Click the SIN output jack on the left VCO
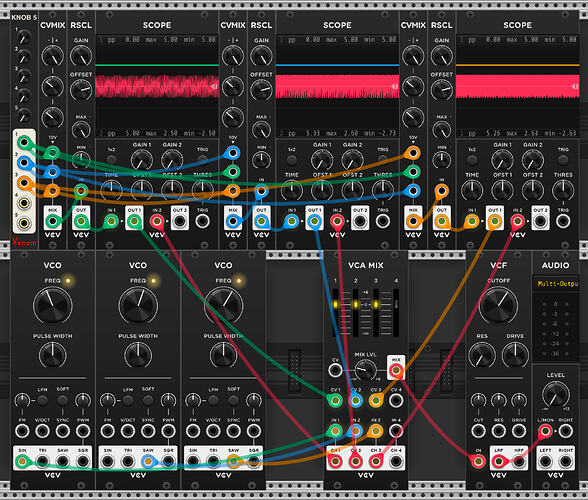The image size is (588, 500). pyautogui.click(x=22, y=461)
